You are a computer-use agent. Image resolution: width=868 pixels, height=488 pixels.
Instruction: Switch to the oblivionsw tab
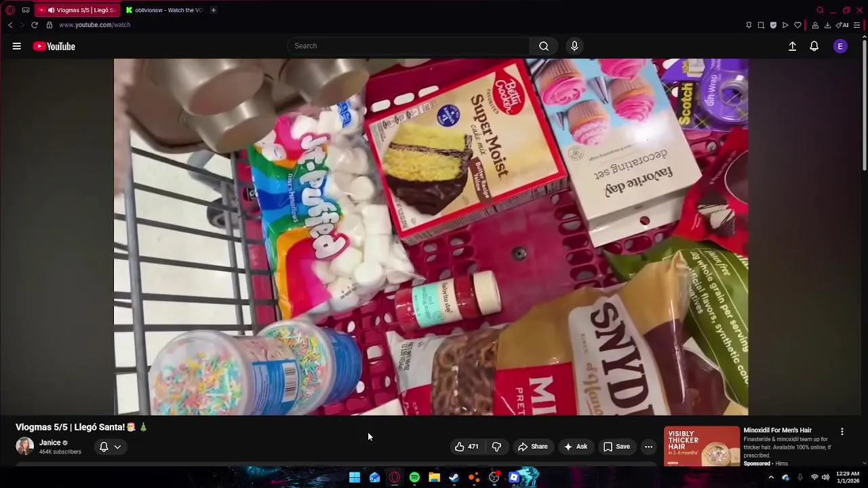[x=164, y=10]
